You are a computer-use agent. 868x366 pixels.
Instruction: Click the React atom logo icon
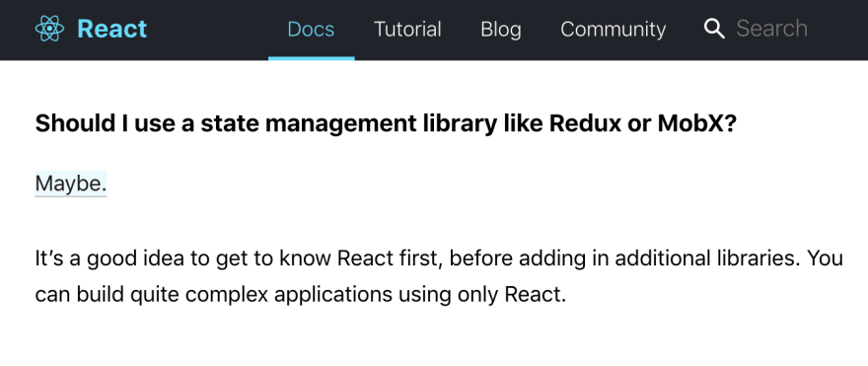[50, 29]
